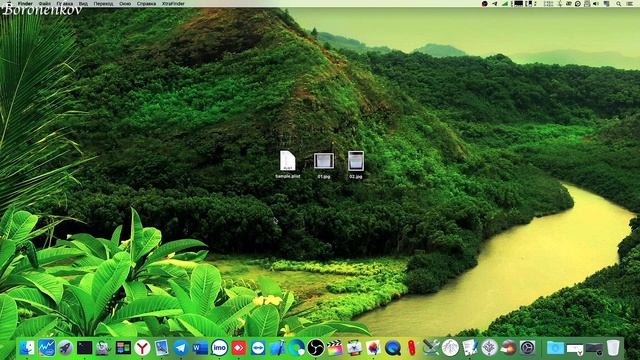This screenshot has width=640, height=360.
Task: Open Xcode from the Dock
Action: pyautogui.click(x=277, y=348)
